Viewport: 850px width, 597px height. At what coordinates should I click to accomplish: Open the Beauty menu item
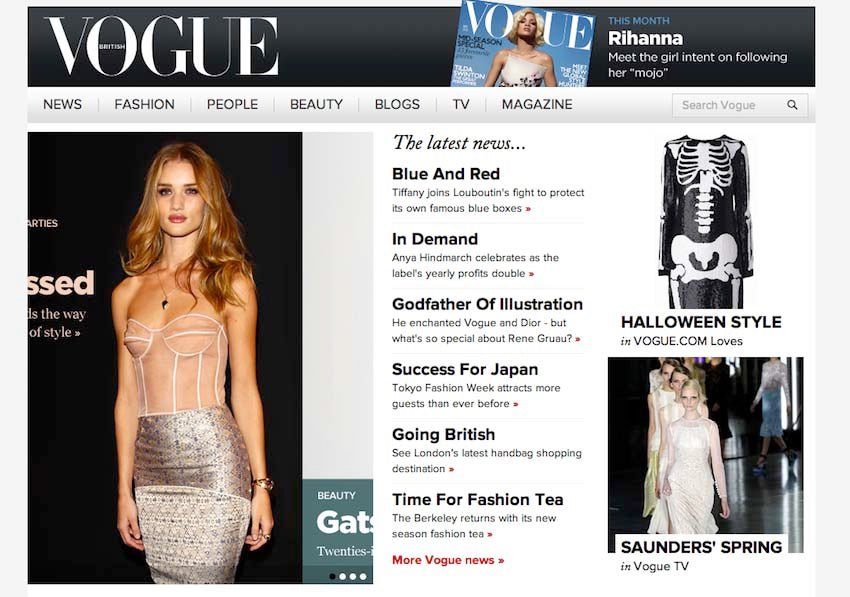316,104
